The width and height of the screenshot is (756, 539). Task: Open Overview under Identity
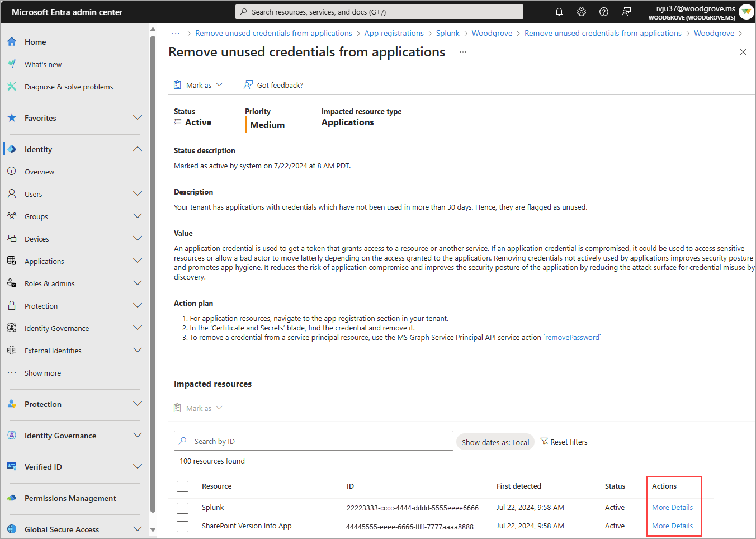click(39, 172)
